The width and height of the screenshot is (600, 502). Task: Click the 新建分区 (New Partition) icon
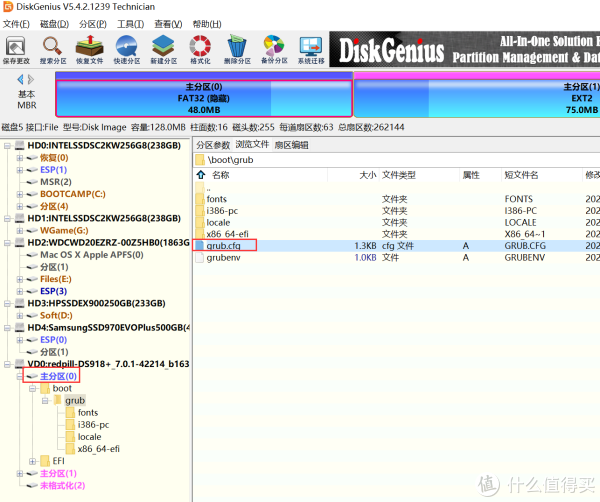tap(163, 48)
